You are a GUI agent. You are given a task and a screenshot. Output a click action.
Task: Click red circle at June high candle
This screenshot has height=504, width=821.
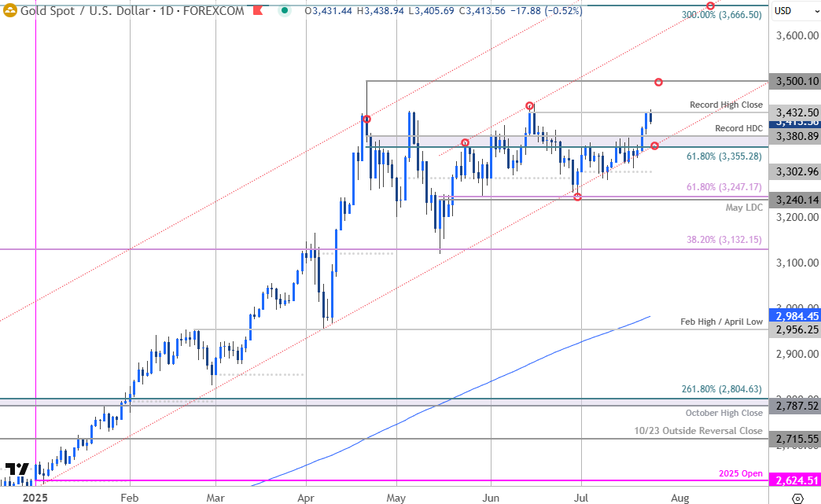[x=530, y=105]
